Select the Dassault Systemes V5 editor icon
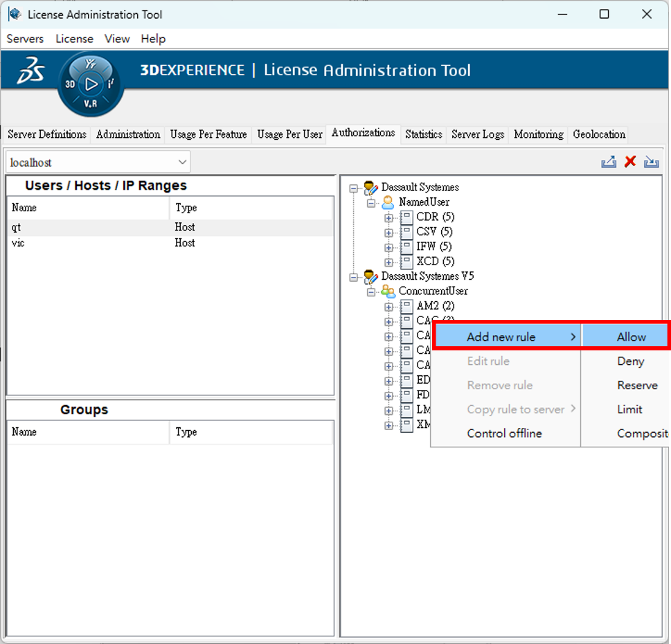 pos(370,276)
